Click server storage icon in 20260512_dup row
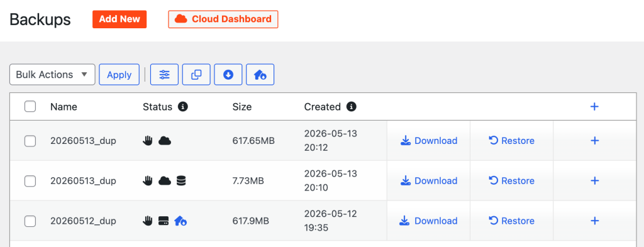644x247 pixels. click(164, 221)
